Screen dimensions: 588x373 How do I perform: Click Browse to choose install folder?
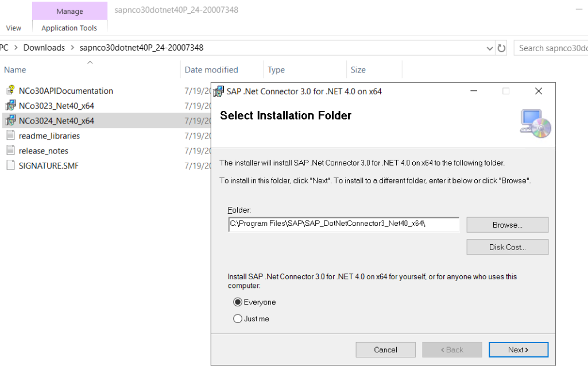pos(508,225)
